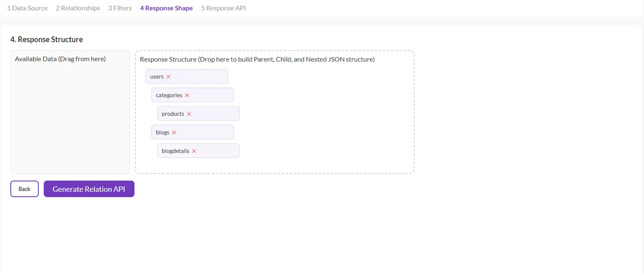Go to the 1 Data Source step
Screen dimensions: 644x274
tap(27, 8)
